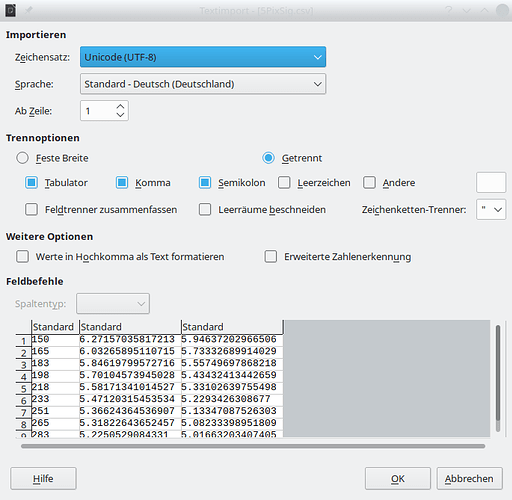This screenshot has width=512, height=500.
Task: Select the Feste Breite radio button
Action: 22,158
